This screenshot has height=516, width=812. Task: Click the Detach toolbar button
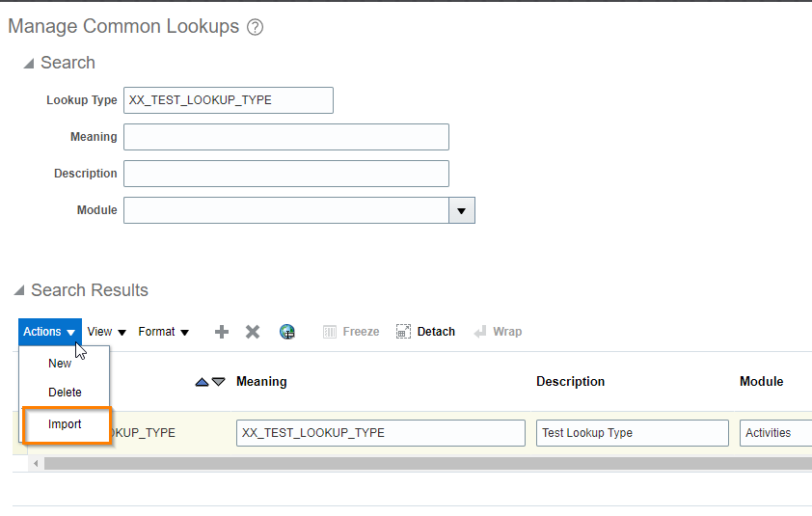pos(425,332)
